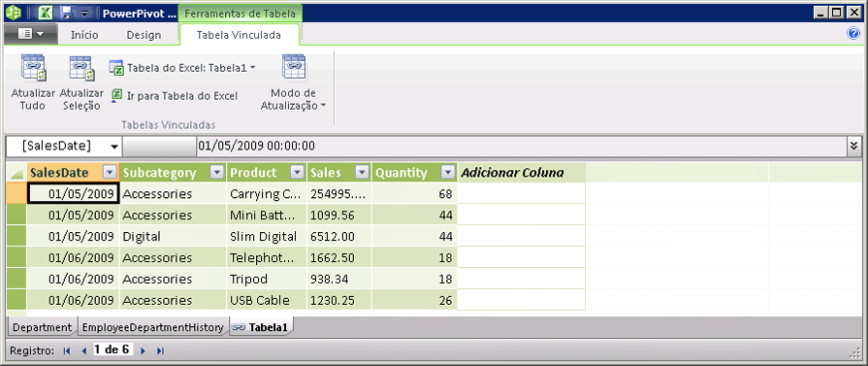Go to the first record
868x366 pixels.
coord(67,350)
